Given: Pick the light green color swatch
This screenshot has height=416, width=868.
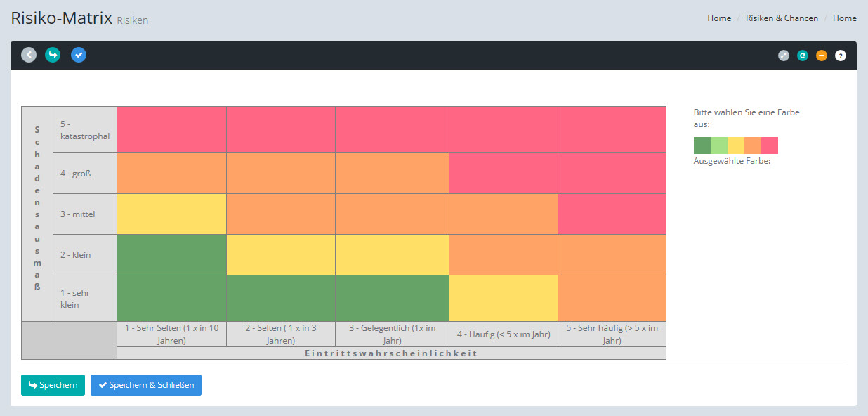Looking at the screenshot, I should [719, 145].
